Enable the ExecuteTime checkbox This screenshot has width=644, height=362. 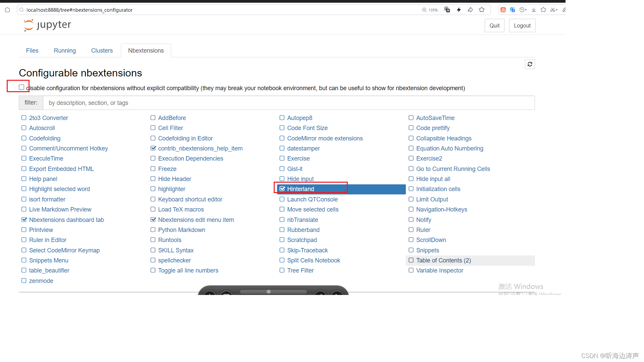coord(24,158)
